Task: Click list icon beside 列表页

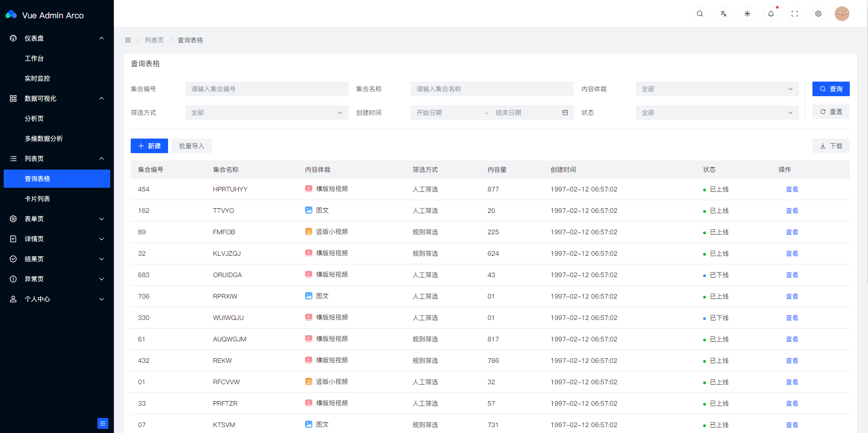Action: 13,159
